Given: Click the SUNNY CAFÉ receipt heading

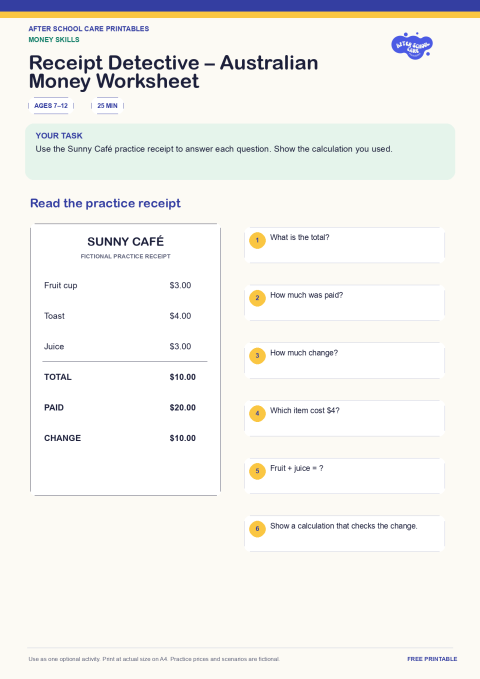Looking at the screenshot, I should point(126,241).
